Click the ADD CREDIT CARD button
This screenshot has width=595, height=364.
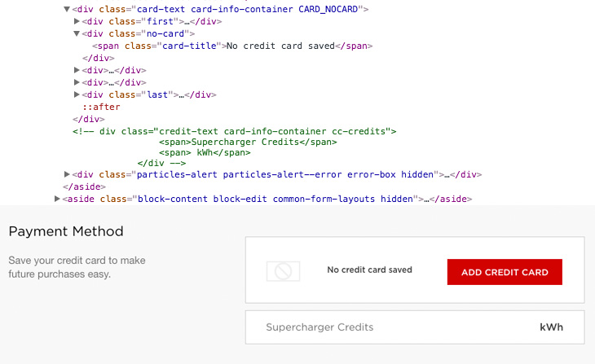(505, 272)
